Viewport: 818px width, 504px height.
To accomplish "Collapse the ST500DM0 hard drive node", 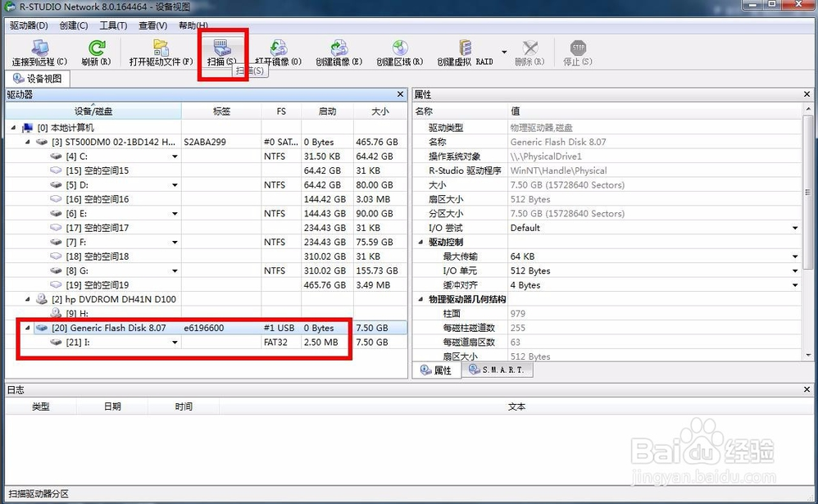I will click(x=28, y=142).
